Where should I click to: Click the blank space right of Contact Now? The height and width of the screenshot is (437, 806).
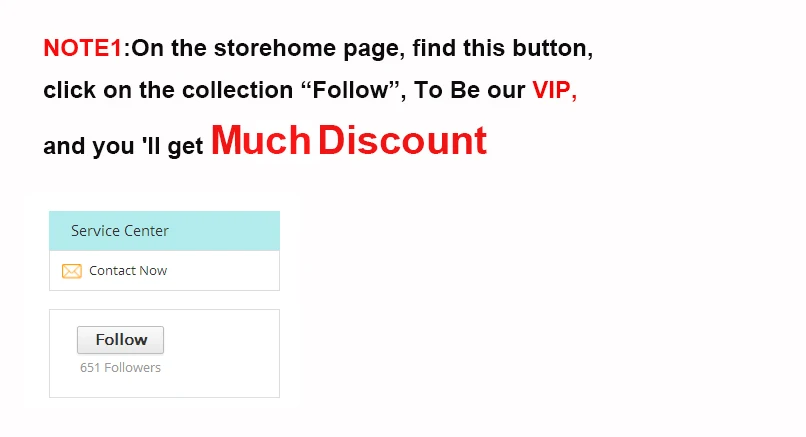click(222, 270)
